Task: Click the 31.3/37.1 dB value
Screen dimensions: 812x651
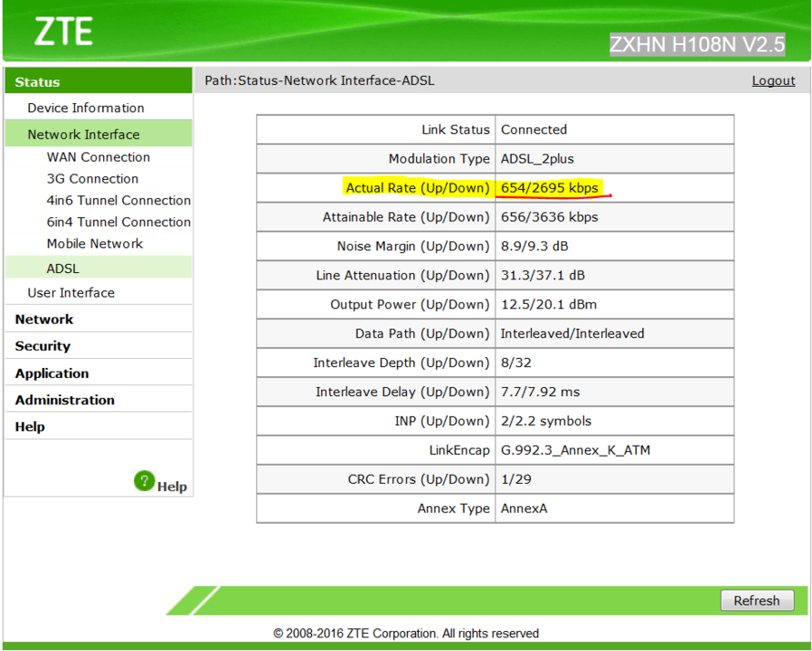Action: pyautogui.click(x=543, y=275)
